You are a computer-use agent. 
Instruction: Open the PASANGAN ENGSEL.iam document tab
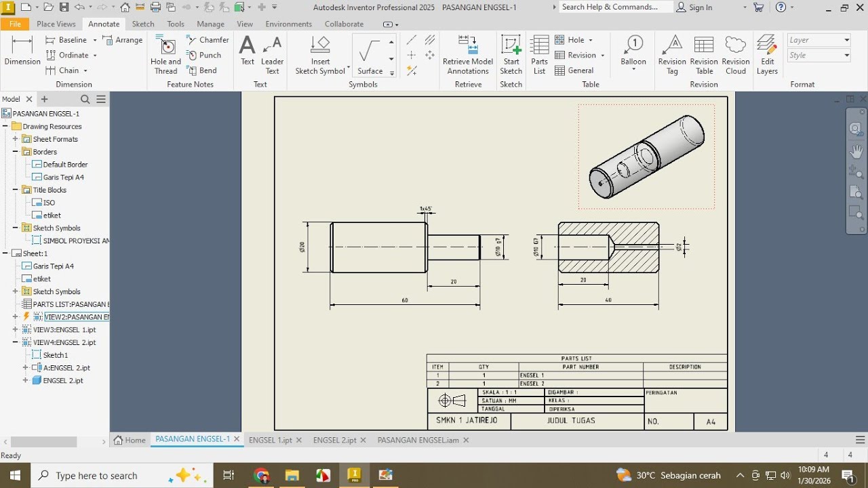tap(418, 440)
